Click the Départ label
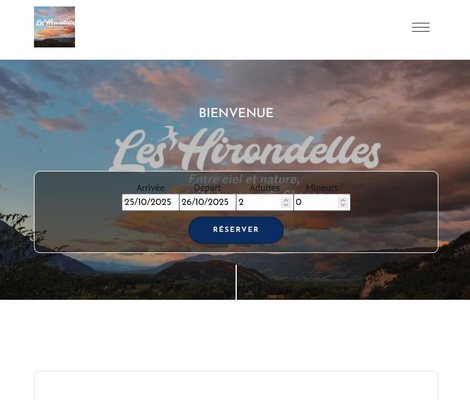Viewport: 470px width, 400px height. click(x=207, y=188)
